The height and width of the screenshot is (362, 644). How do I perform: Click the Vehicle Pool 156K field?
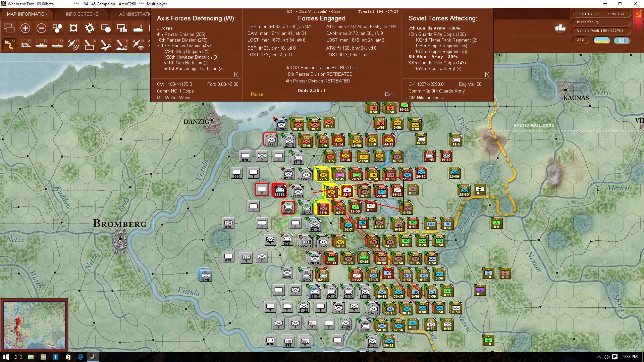tap(600, 31)
